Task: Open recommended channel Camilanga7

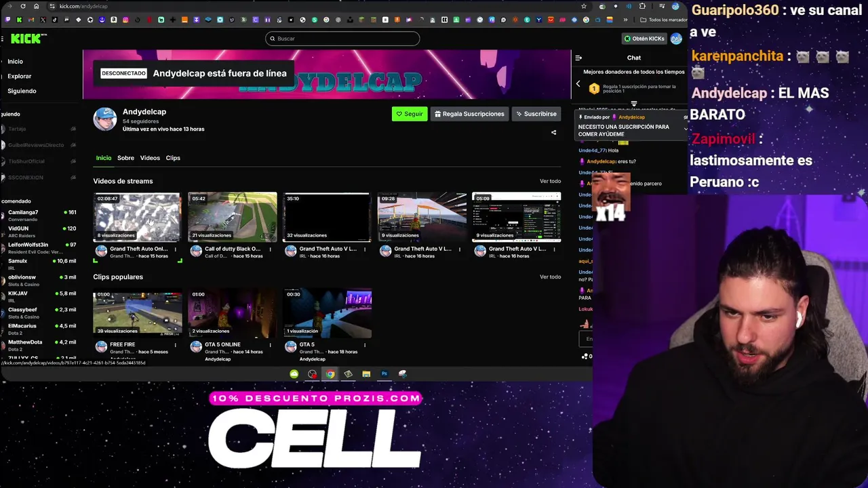Action: coord(39,216)
